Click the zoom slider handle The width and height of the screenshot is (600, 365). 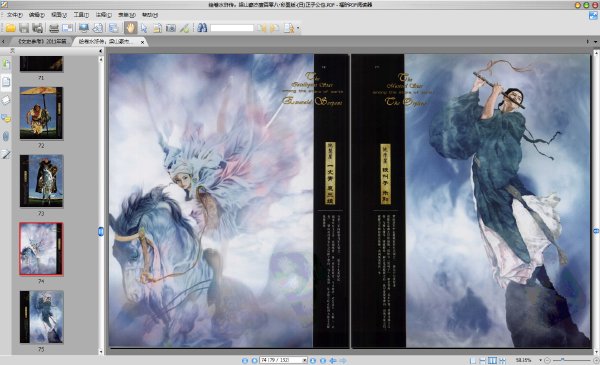[x=562, y=360]
